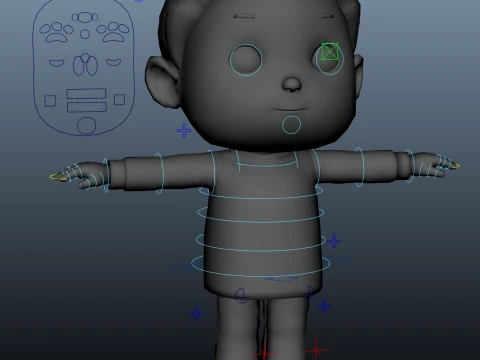Select the screen-right wrist ring control
The image size is (480, 360).
[x=409, y=166]
